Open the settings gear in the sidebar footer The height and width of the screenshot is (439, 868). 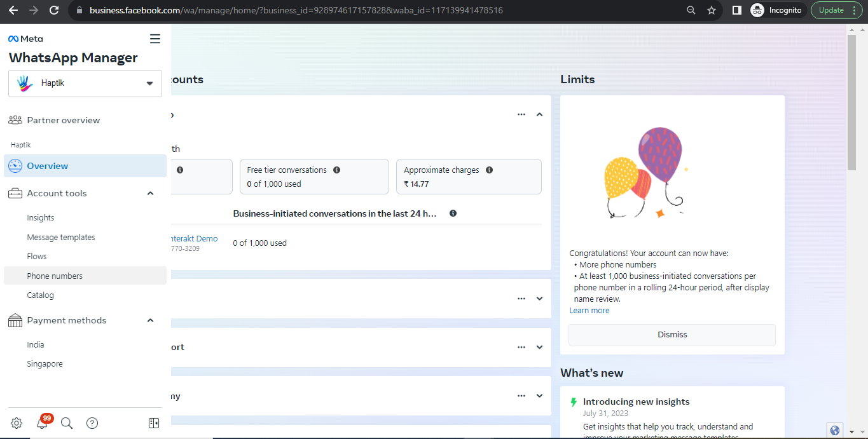tap(17, 423)
